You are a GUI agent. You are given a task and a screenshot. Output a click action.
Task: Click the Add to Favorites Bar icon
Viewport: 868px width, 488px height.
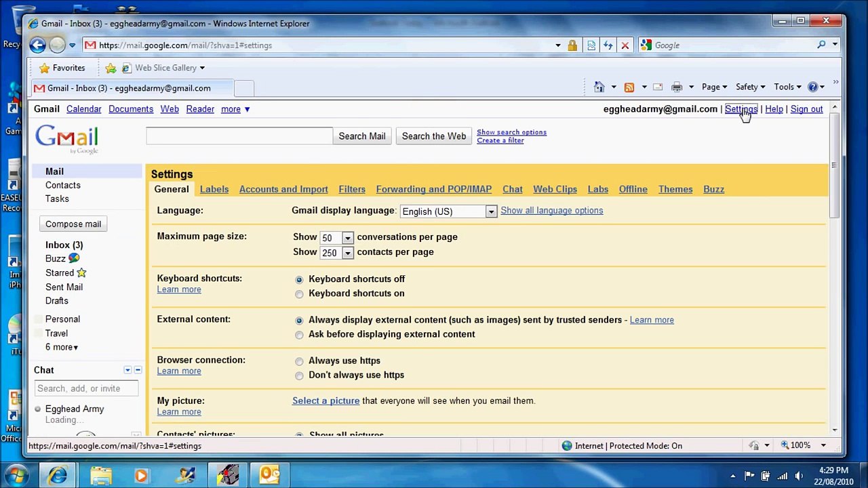point(111,68)
